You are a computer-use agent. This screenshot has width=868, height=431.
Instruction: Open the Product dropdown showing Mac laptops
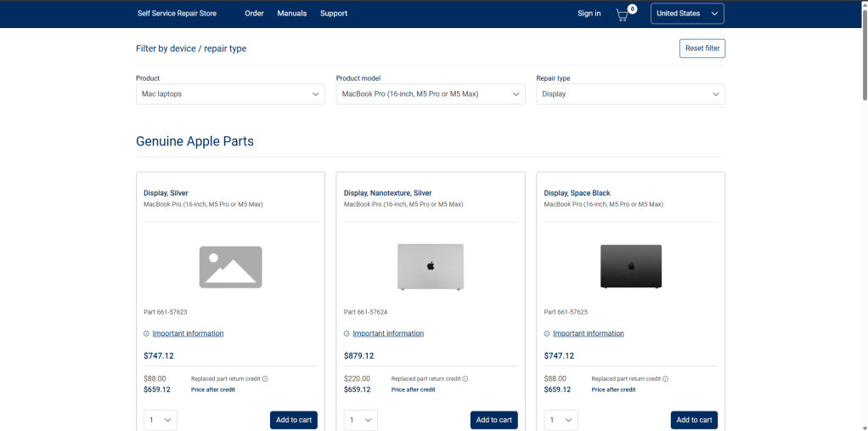[x=230, y=94]
